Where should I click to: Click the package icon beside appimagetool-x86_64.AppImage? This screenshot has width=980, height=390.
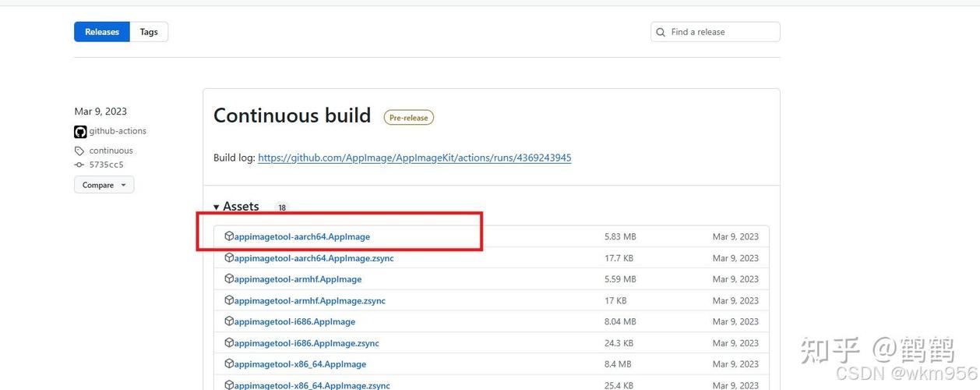pos(229,363)
